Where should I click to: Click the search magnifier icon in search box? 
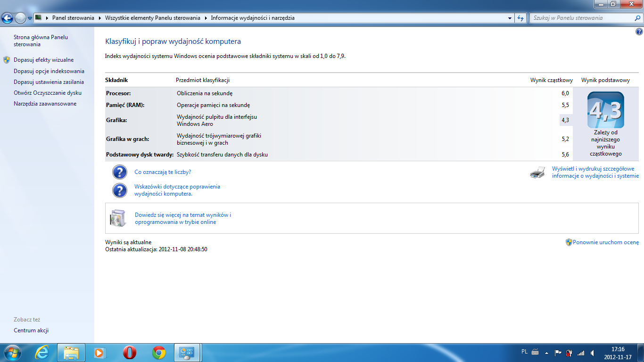click(x=637, y=18)
